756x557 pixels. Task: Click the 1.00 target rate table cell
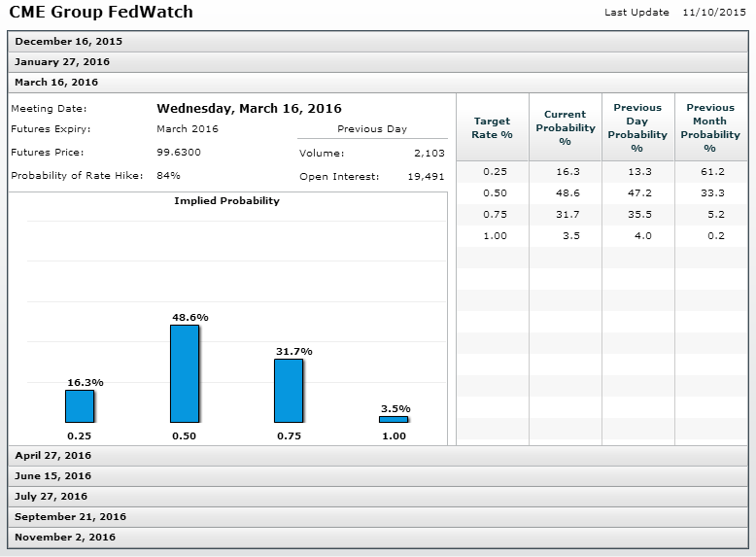pos(496,236)
